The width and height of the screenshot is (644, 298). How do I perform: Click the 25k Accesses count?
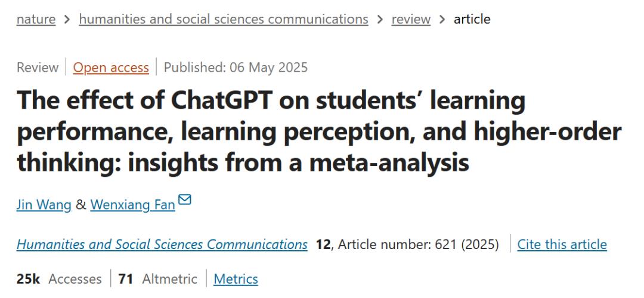coord(59,279)
